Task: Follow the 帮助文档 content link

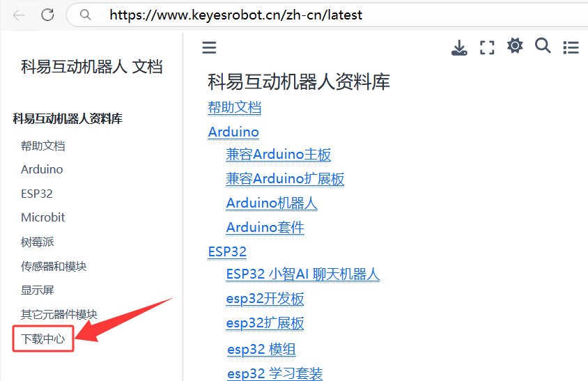Action: (234, 108)
